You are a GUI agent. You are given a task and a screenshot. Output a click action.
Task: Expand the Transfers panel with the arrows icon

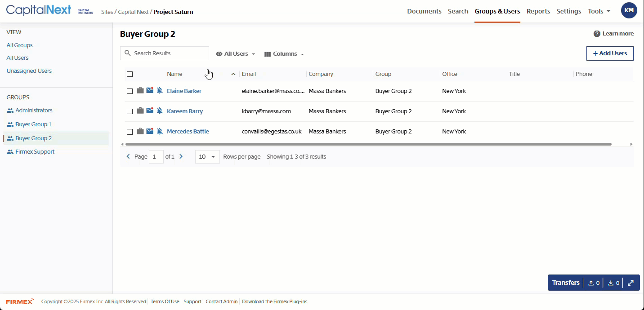click(x=631, y=283)
